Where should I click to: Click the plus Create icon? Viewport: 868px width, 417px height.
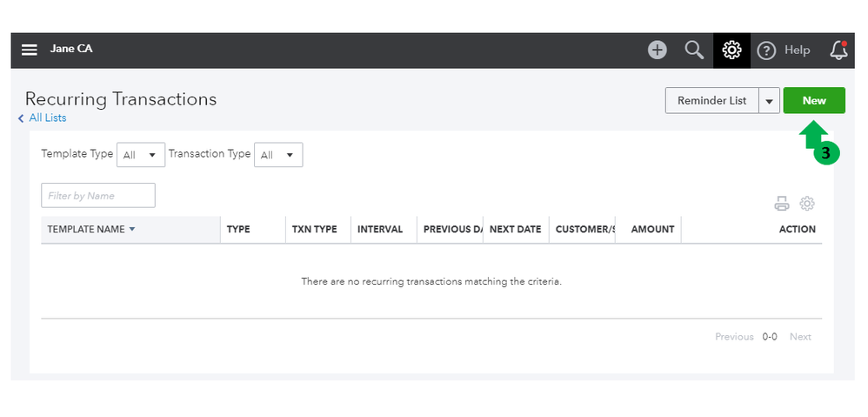[x=658, y=50]
